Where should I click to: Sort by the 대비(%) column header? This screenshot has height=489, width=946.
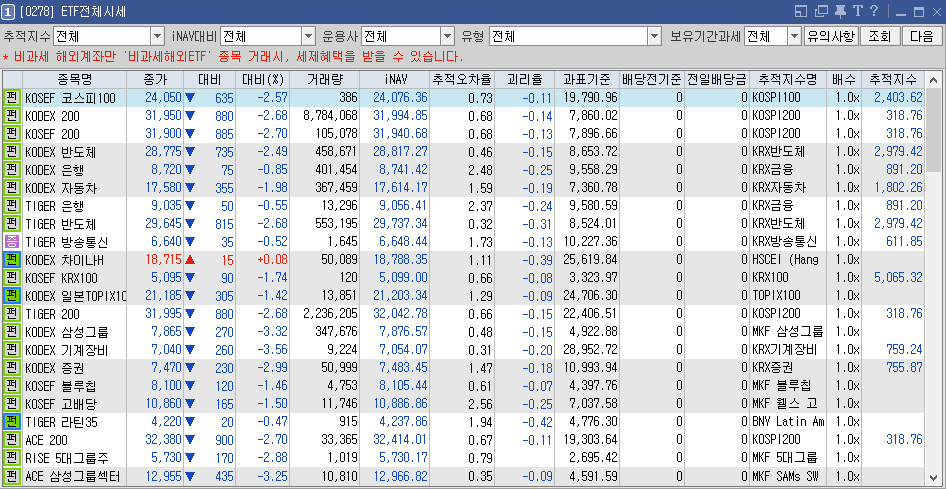tap(263, 80)
